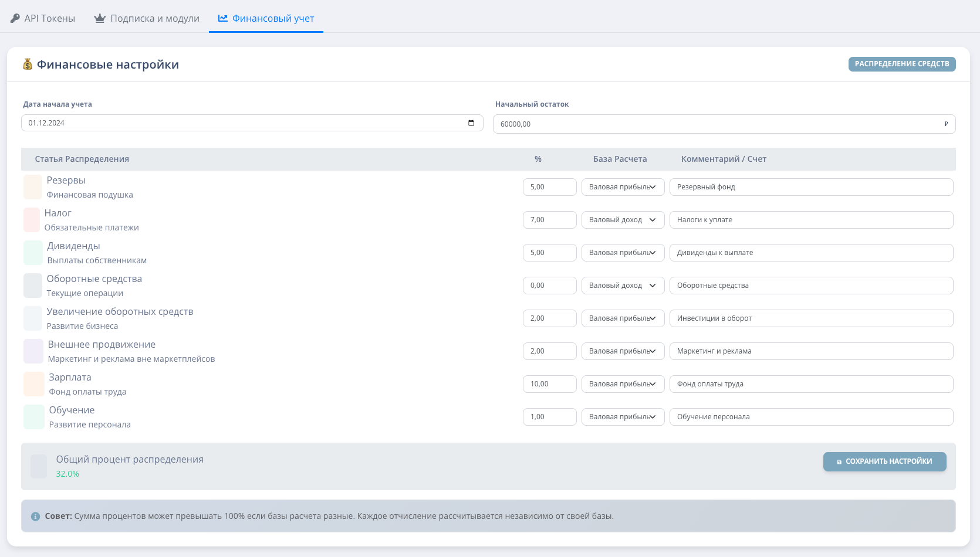Click the money bag icon beside Финансовые настройки
This screenshot has width=980, height=557.
pos(28,64)
